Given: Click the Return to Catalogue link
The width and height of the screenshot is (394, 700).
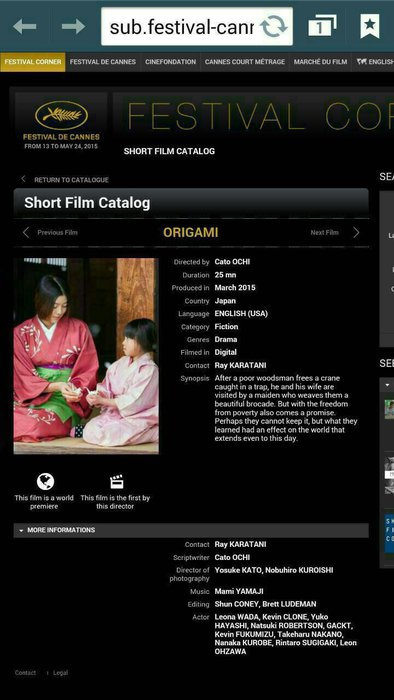Looking at the screenshot, I should click(x=71, y=180).
